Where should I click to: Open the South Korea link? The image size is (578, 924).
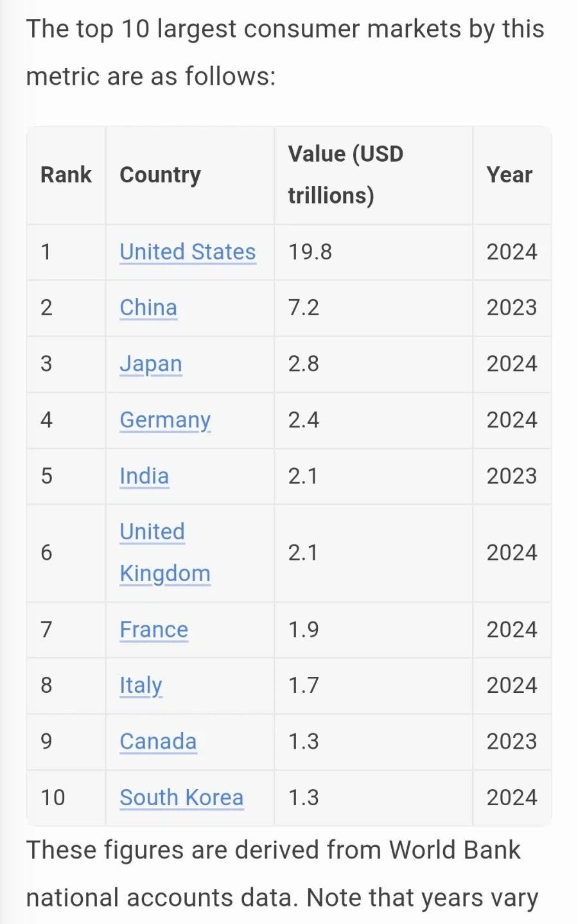tap(182, 798)
